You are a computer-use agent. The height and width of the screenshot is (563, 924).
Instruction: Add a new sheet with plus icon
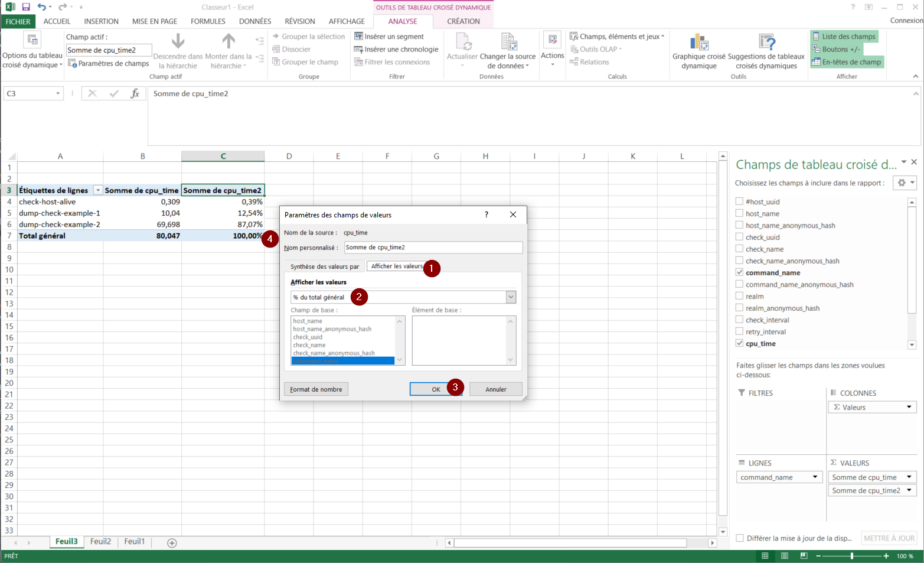point(172,543)
